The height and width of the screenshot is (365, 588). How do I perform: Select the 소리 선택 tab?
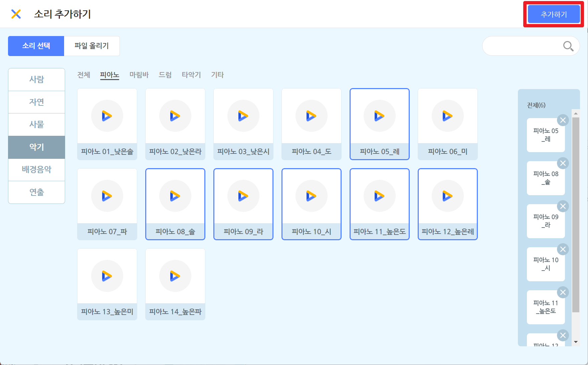point(36,46)
